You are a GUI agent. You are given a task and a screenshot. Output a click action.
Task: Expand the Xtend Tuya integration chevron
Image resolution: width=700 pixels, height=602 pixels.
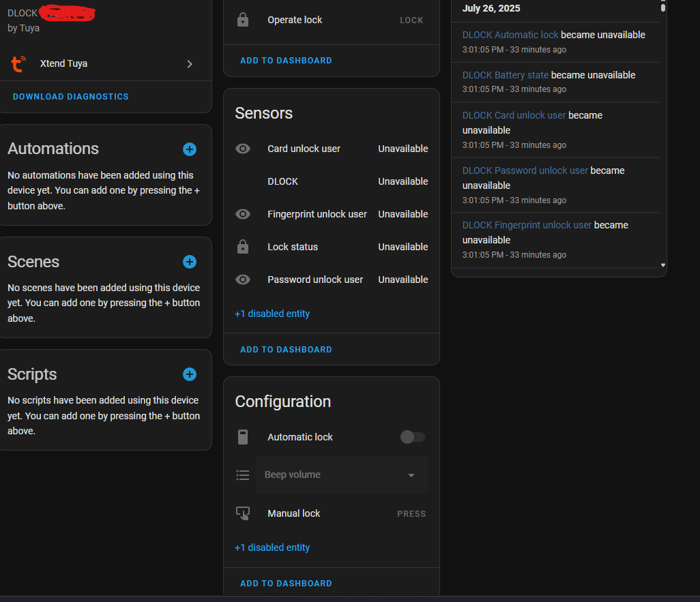tap(190, 64)
